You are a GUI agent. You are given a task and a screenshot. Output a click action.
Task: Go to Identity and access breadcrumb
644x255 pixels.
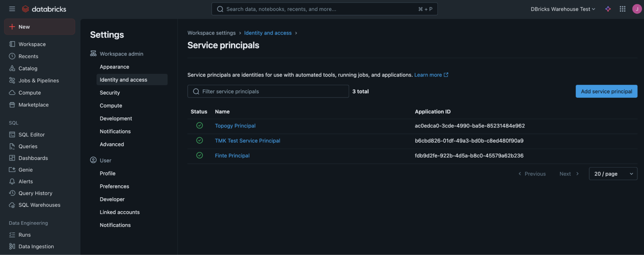coord(268,33)
